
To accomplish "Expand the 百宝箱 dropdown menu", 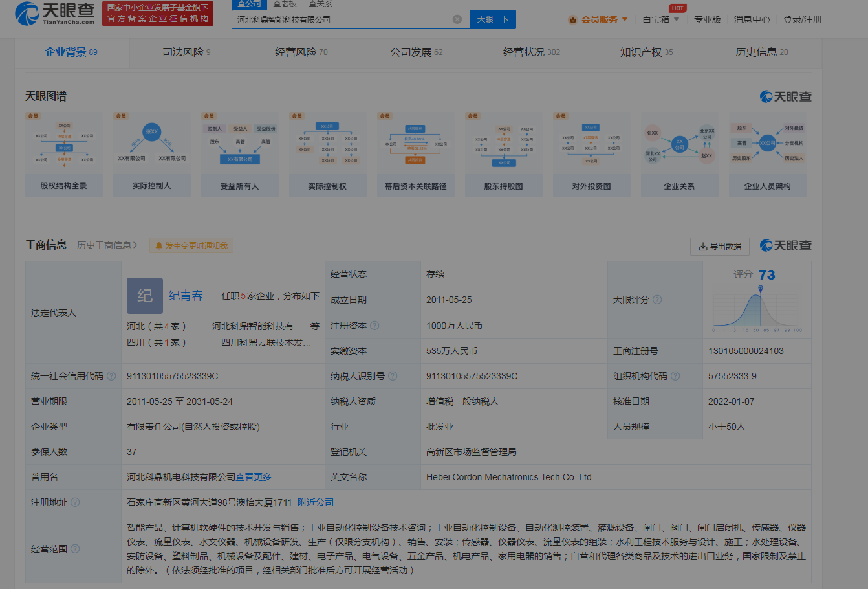I will point(660,19).
